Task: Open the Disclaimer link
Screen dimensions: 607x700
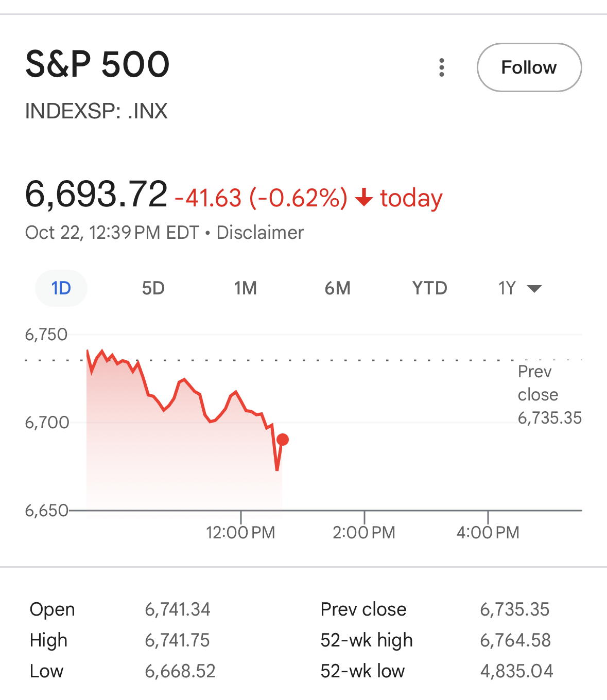Action: coord(260,233)
